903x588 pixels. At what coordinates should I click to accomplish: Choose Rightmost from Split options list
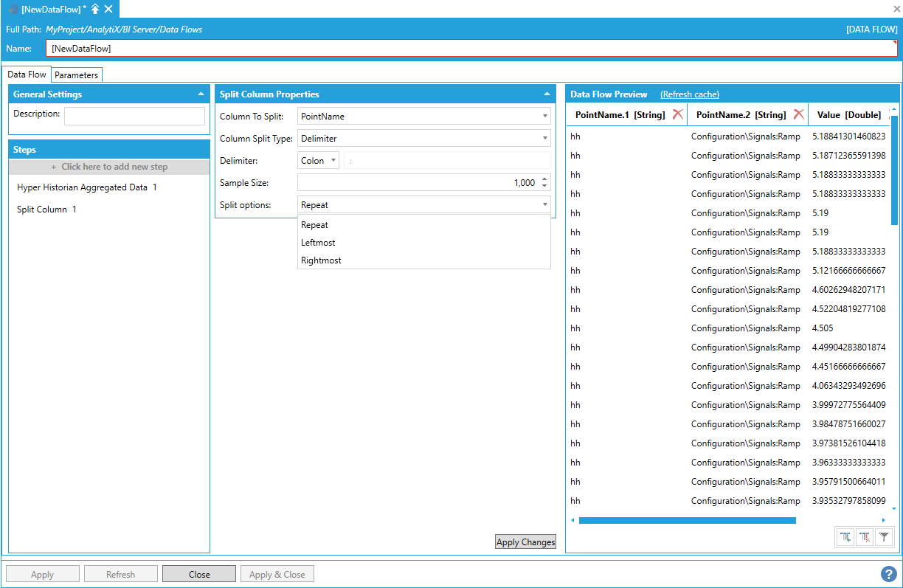pyautogui.click(x=321, y=260)
